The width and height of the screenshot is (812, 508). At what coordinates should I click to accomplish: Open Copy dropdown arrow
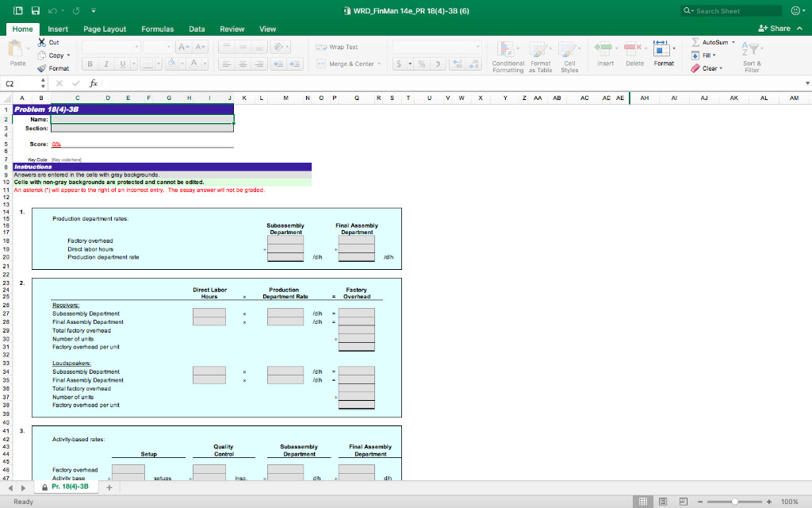click(x=68, y=56)
